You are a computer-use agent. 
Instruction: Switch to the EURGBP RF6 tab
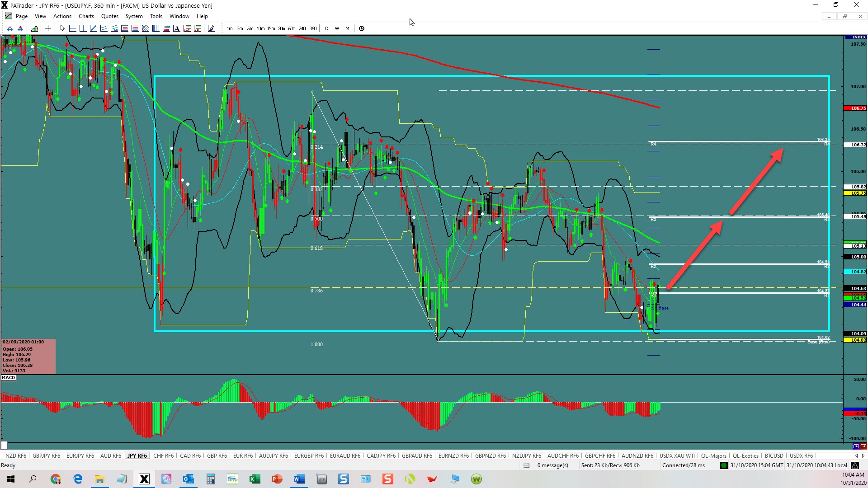[x=309, y=455]
